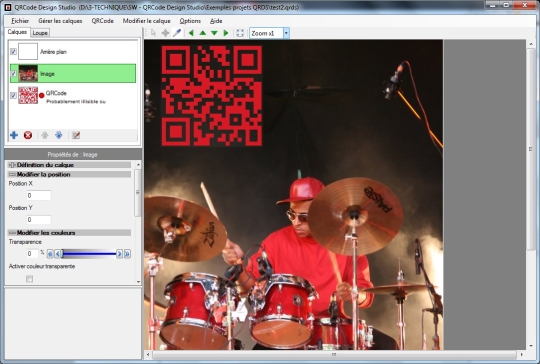
Task: Open the Zoom x1 dropdown
Action: coord(286,33)
